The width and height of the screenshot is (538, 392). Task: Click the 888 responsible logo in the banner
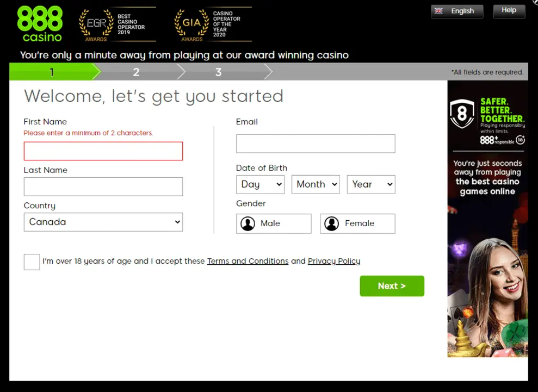point(497,140)
